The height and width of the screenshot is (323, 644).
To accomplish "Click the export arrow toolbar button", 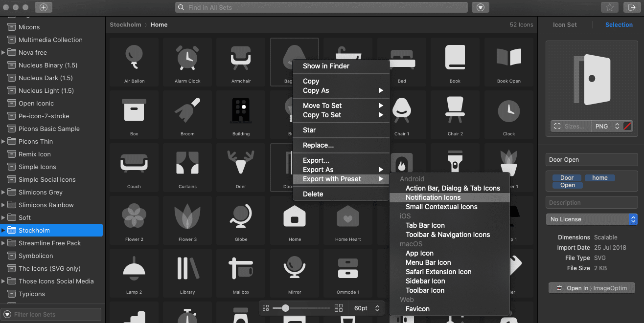I will pyautogui.click(x=632, y=7).
